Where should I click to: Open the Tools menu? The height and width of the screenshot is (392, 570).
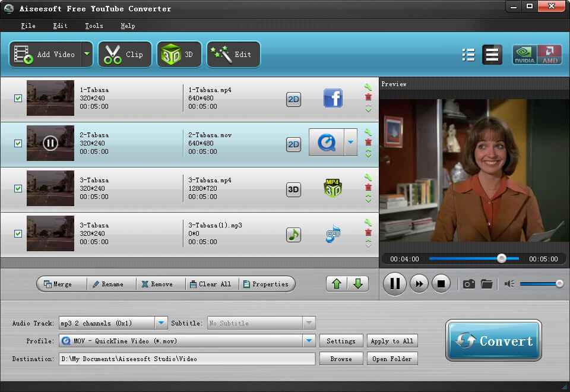pyautogui.click(x=94, y=26)
